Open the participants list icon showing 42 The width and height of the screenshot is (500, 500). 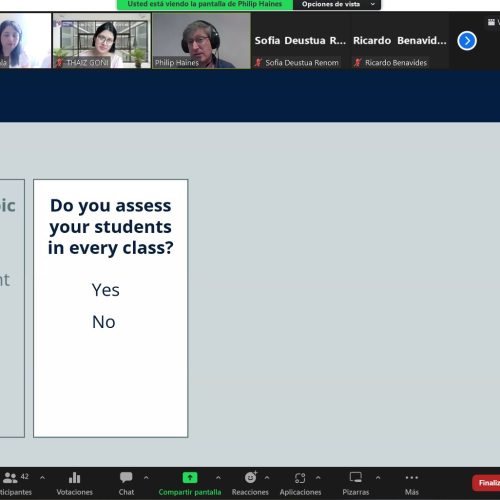(x=15, y=478)
